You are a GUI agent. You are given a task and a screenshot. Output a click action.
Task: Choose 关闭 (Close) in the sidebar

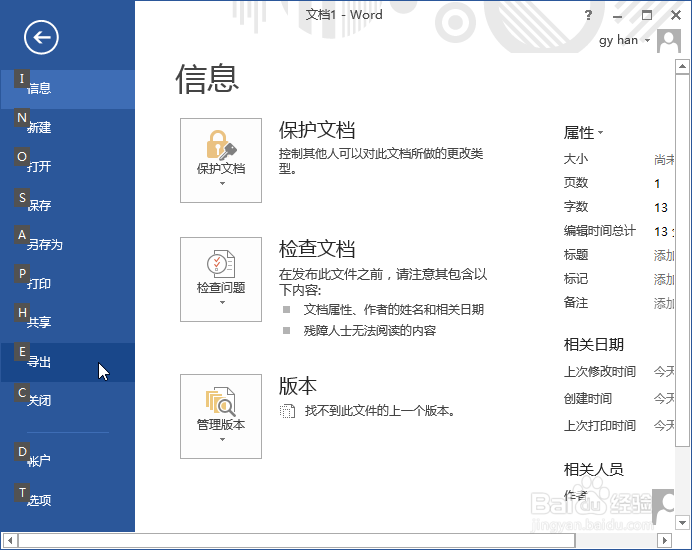tap(68, 401)
